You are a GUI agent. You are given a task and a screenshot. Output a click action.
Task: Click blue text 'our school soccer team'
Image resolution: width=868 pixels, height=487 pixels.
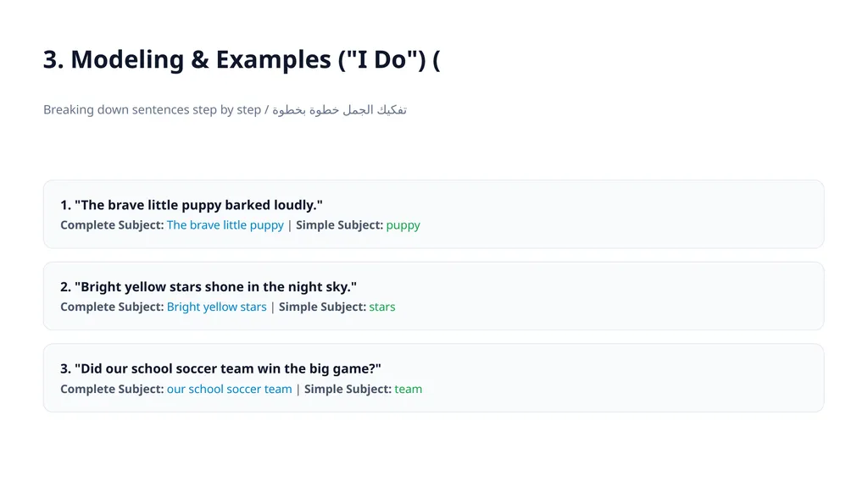(x=229, y=389)
